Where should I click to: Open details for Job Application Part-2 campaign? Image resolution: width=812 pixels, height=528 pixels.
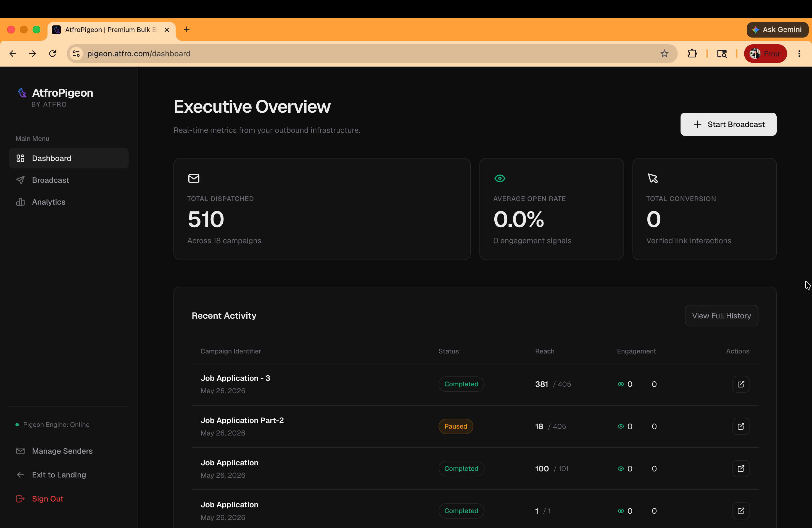pyautogui.click(x=741, y=426)
